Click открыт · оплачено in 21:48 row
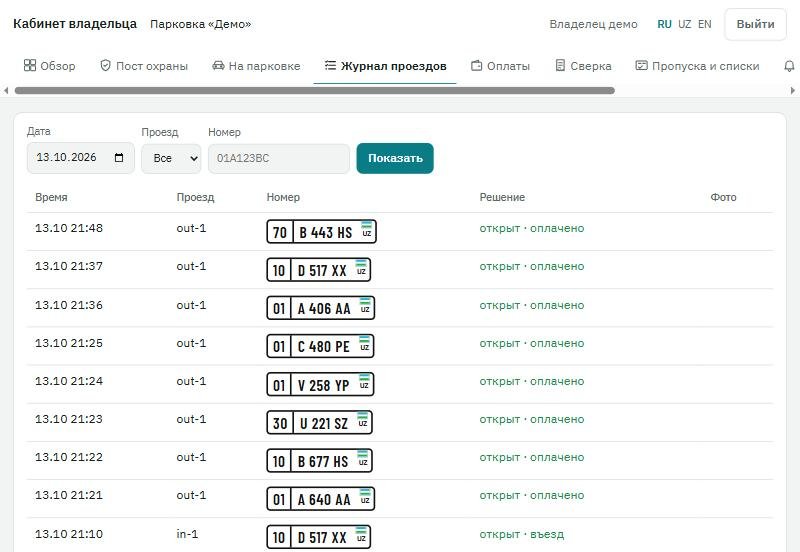Viewport: 800px width, 552px height. coord(532,228)
